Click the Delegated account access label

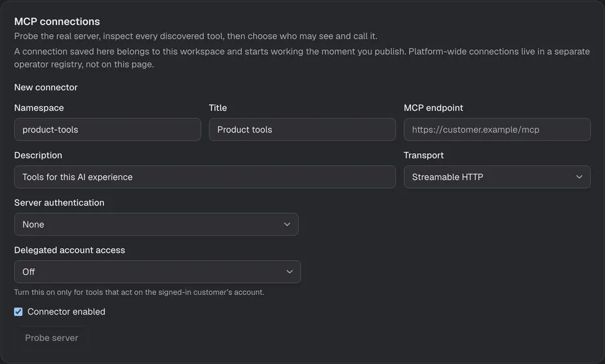click(x=69, y=250)
